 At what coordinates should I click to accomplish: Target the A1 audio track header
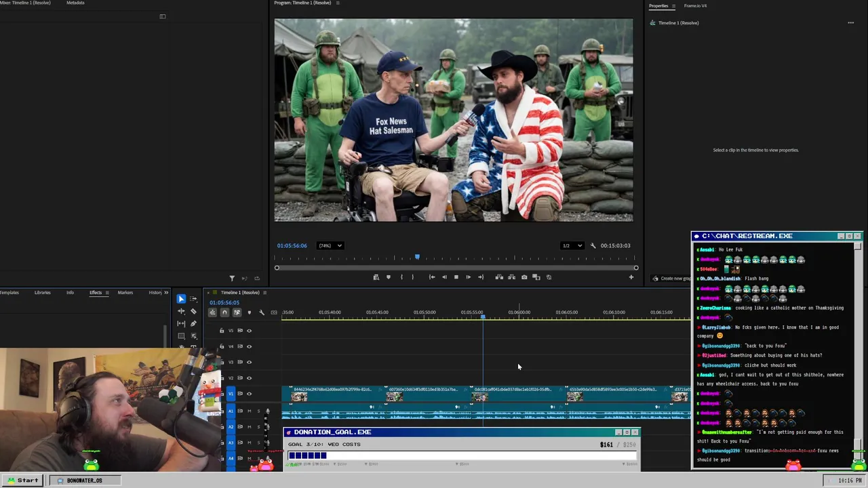(231, 411)
